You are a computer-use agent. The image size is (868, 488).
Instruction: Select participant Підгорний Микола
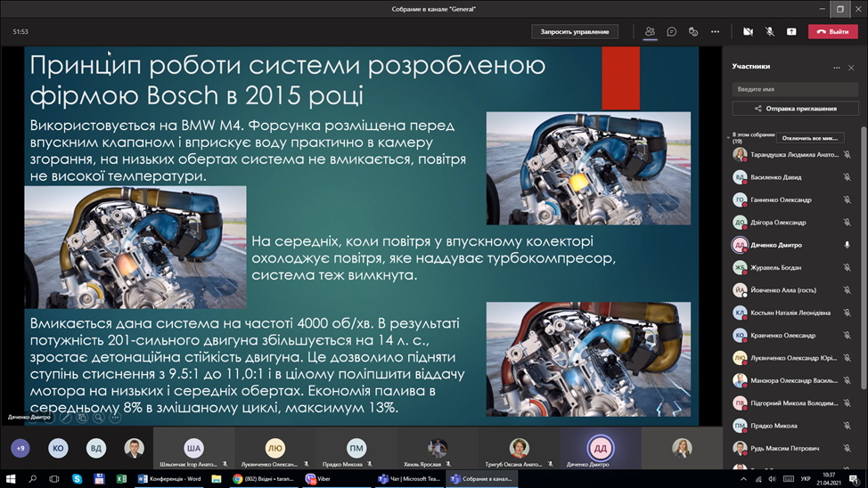793,403
